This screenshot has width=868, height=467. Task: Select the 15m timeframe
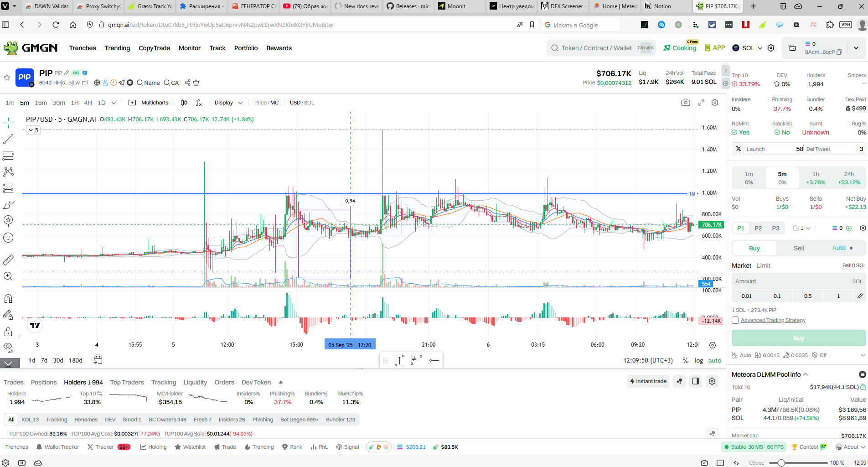tap(41, 103)
